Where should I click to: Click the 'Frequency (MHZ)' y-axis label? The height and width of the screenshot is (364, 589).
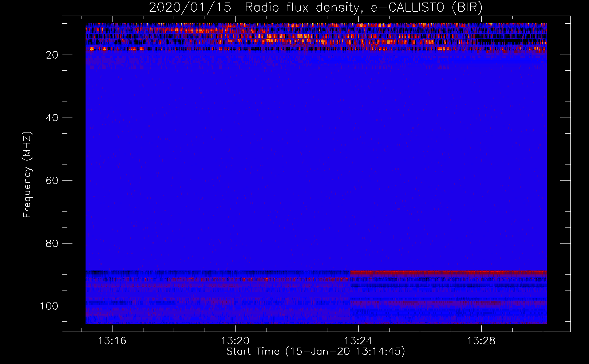(28, 175)
